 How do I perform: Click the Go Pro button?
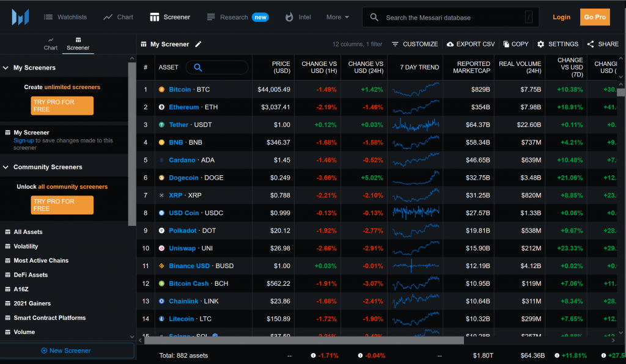pyautogui.click(x=595, y=17)
